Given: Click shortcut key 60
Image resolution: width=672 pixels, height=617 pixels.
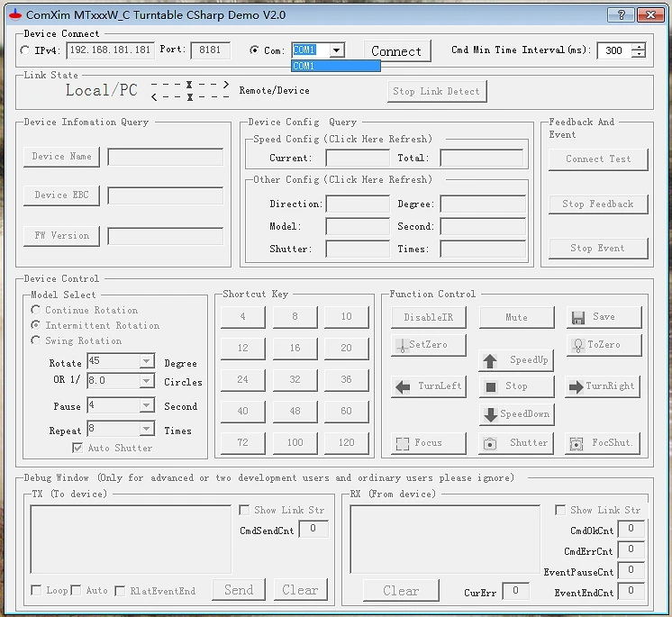Looking at the screenshot, I should click(x=346, y=412).
